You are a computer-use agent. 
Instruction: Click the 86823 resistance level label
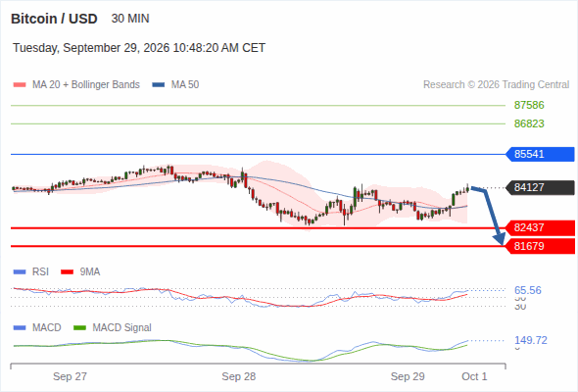pos(529,123)
